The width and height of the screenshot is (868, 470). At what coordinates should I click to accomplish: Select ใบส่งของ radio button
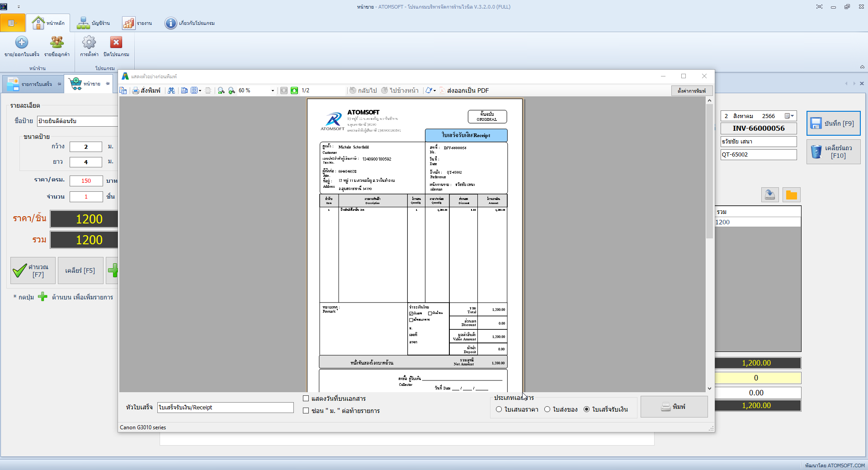coord(547,409)
